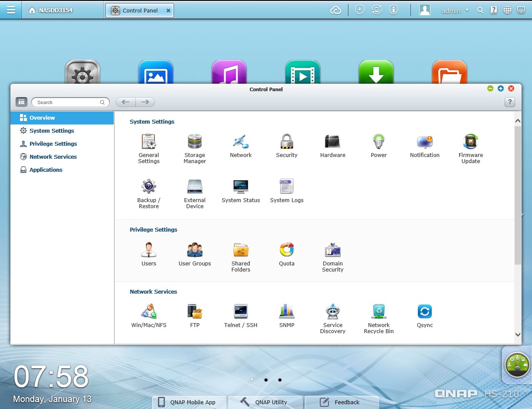Open Notification settings
This screenshot has height=409, width=532.
click(x=425, y=146)
